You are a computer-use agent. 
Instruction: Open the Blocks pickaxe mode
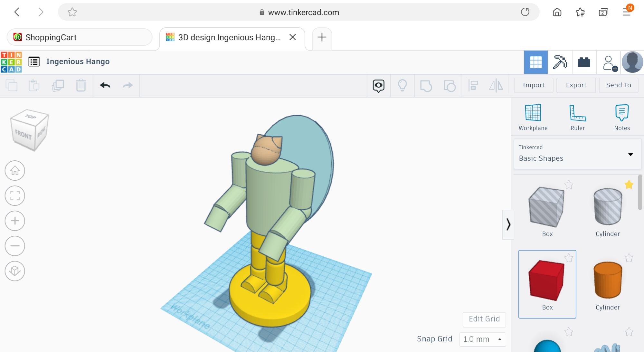560,62
